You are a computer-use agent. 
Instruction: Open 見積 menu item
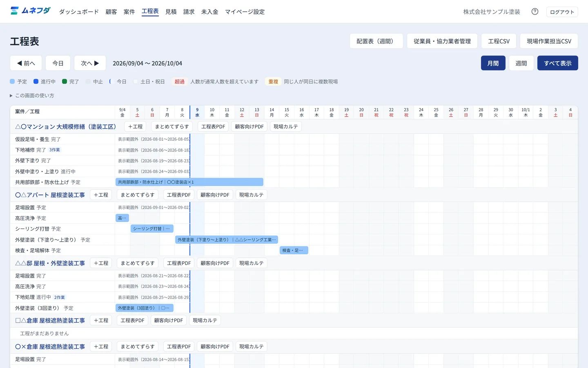(171, 12)
